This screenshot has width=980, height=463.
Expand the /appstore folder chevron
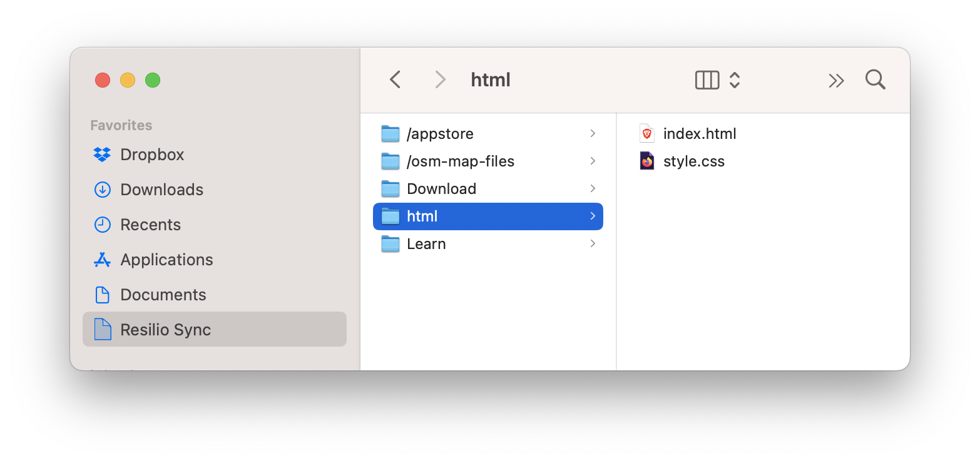point(592,133)
